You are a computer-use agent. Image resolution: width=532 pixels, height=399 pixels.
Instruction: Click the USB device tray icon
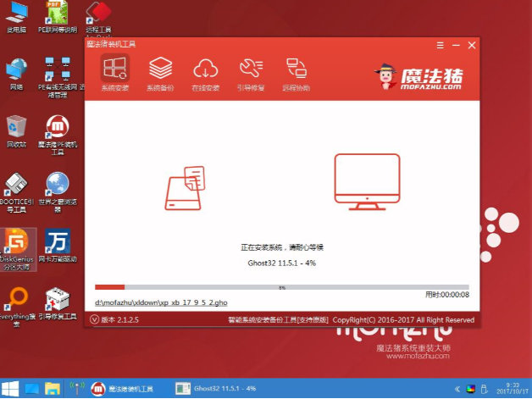[485, 389]
